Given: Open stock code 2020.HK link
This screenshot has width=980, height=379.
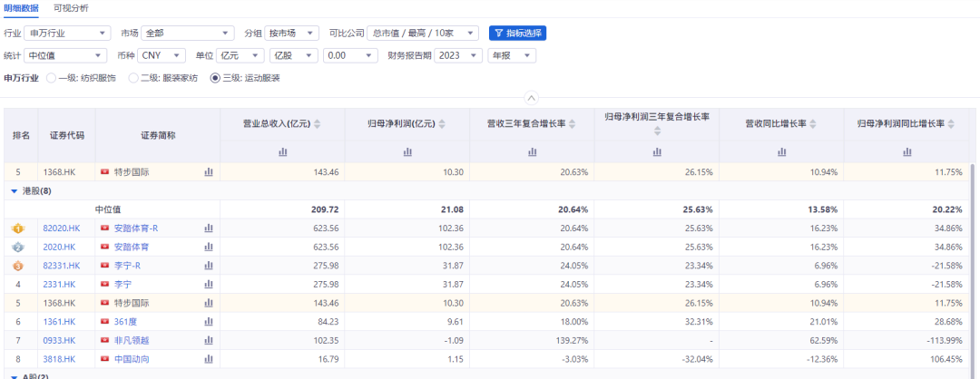Looking at the screenshot, I should [x=59, y=248].
